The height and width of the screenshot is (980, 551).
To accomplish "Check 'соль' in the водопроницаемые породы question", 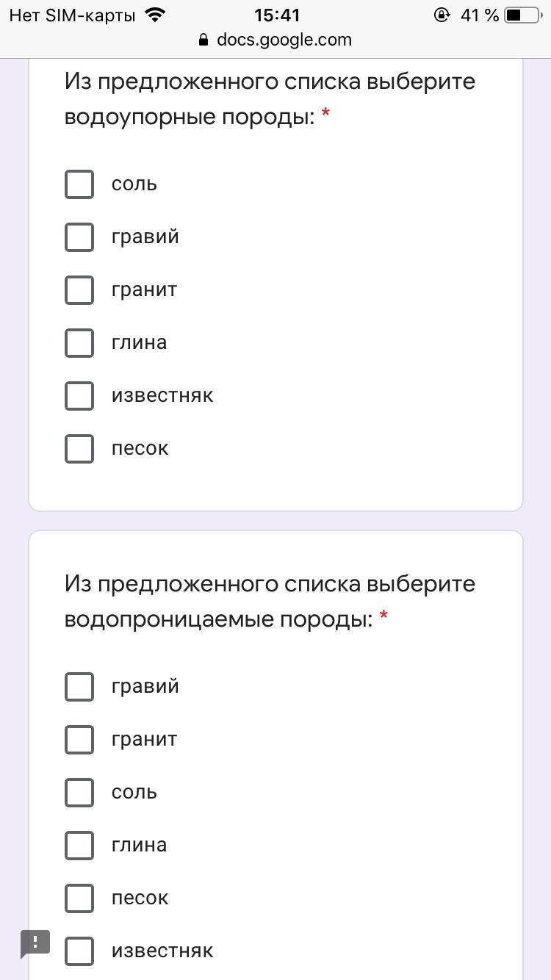I will pos(79,793).
